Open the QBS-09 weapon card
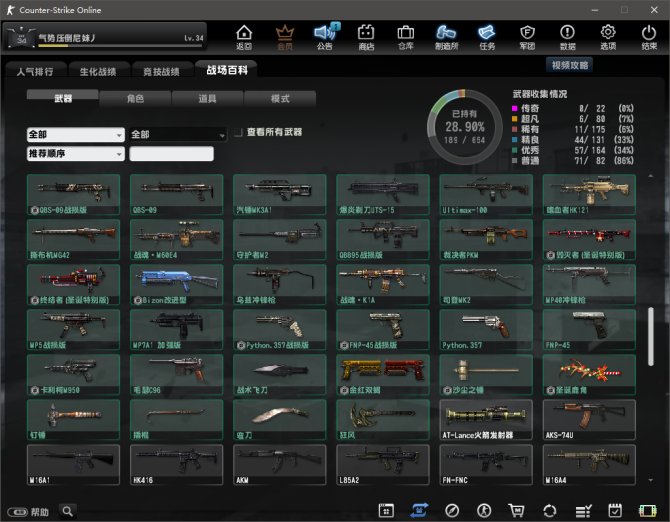670x522 pixels. pos(176,194)
